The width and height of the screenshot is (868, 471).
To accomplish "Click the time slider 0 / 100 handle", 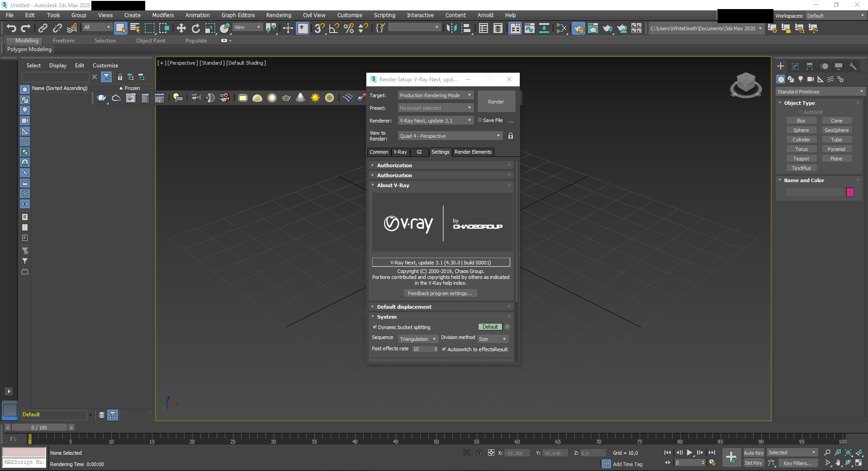I will [39, 428].
